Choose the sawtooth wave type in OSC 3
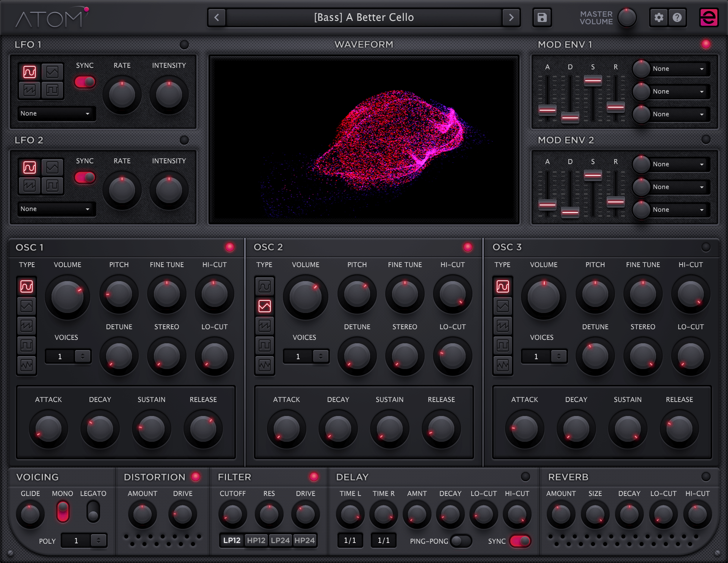The width and height of the screenshot is (728, 563). click(x=503, y=326)
